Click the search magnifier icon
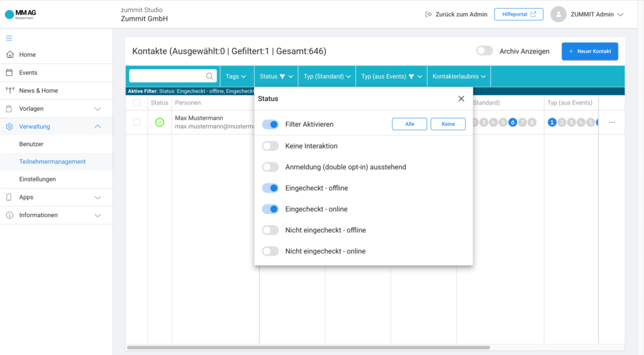The width and height of the screenshot is (644, 355). (209, 76)
